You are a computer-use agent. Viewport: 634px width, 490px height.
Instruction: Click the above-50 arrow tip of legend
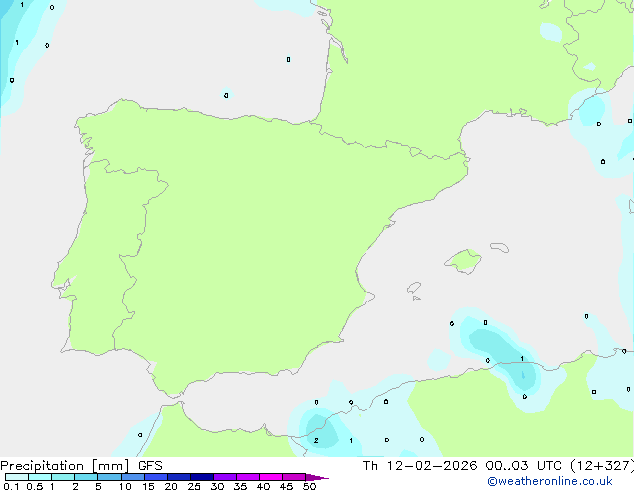click(317, 477)
